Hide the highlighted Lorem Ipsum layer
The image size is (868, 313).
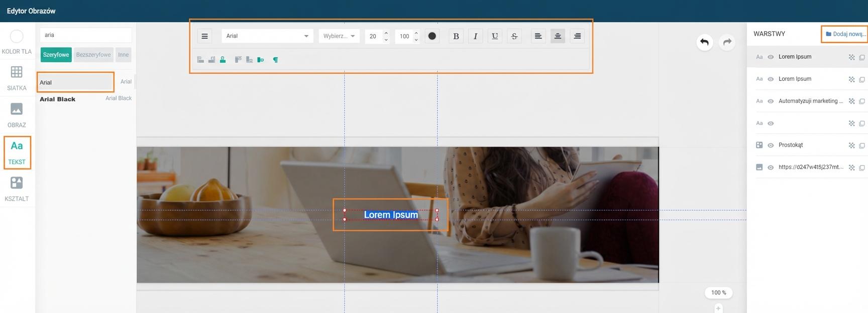pyautogui.click(x=771, y=57)
